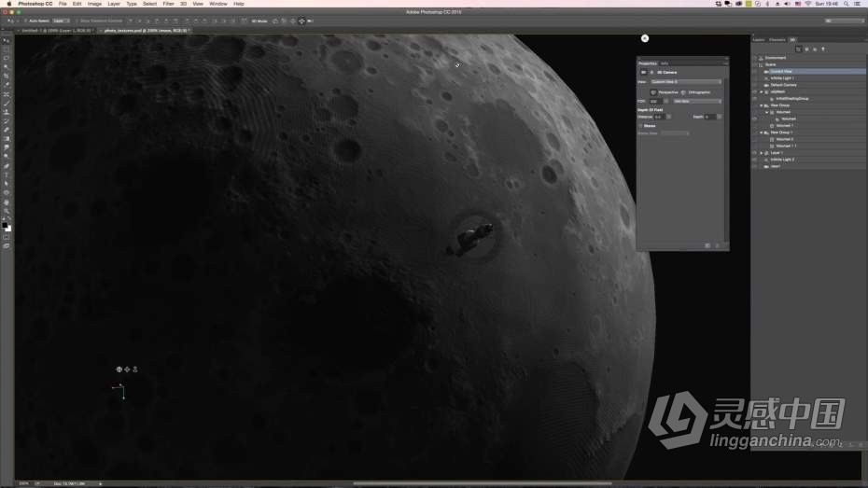Filter 3D panel by whole scene
The height and width of the screenshot is (488, 868).
coord(798,49)
